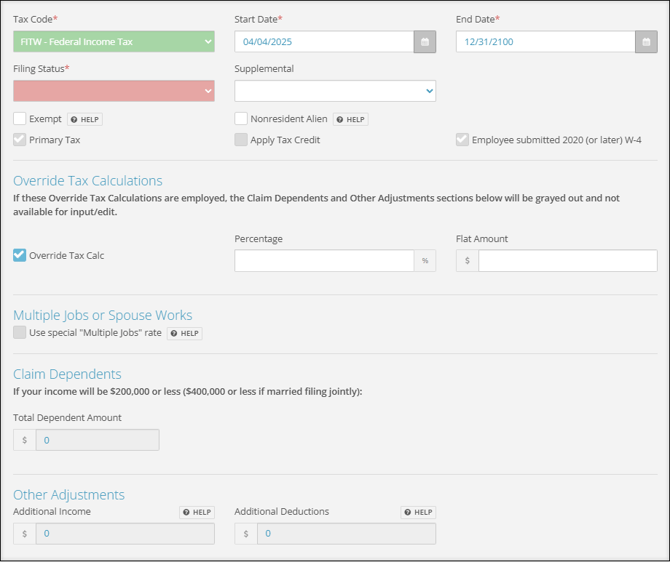
Task: Click the Percentage override field
Action: (x=324, y=261)
